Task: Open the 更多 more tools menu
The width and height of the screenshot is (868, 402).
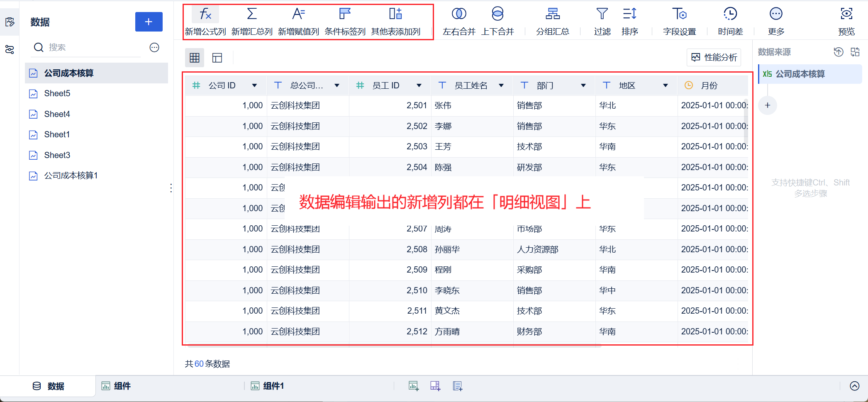Action: [x=776, y=22]
